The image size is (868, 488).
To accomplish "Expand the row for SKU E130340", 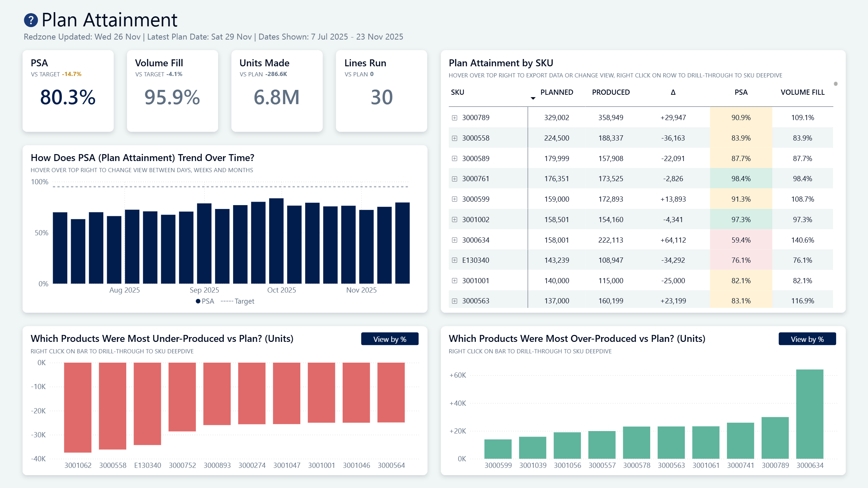I will (x=455, y=260).
